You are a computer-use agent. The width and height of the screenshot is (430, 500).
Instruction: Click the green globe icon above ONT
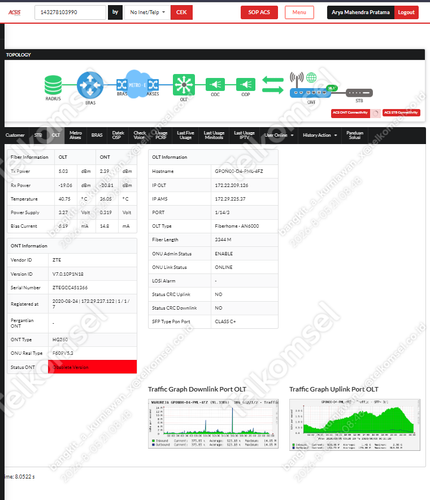click(x=311, y=77)
